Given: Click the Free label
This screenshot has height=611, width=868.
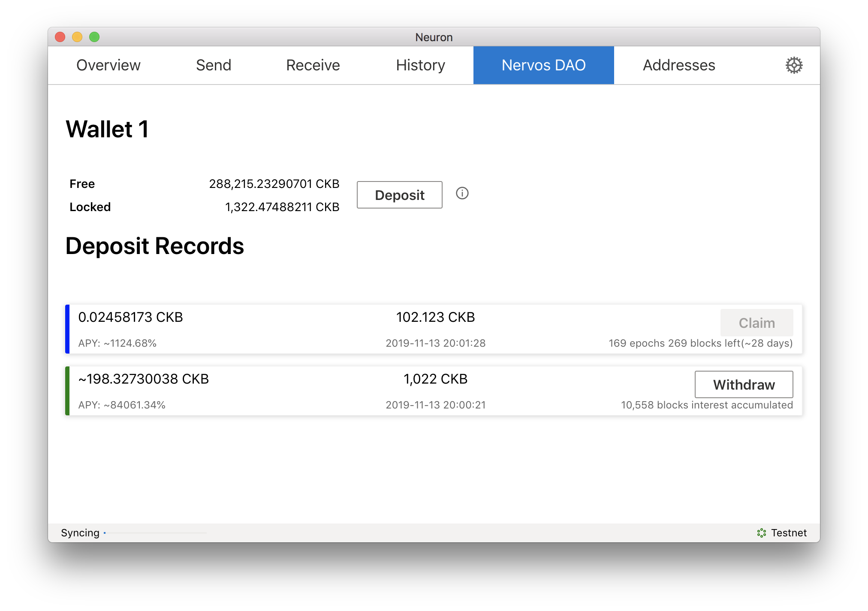Looking at the screenshot, I should click(82, 184).
